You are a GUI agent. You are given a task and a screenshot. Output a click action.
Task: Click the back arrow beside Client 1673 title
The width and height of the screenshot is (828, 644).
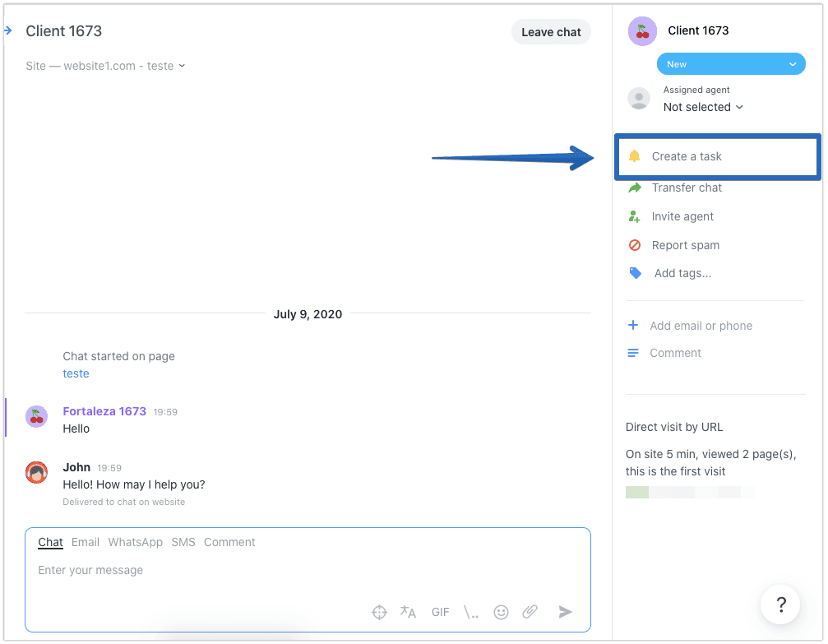coord(7,30)
